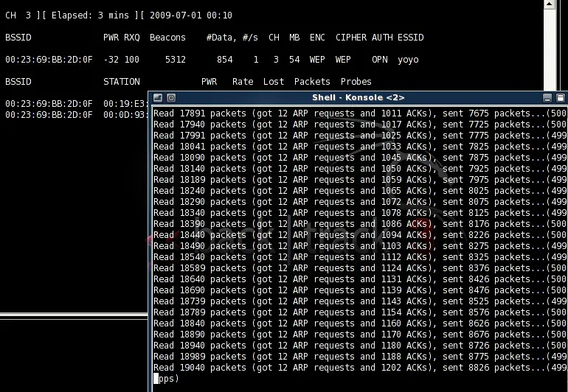Click the 'Read 17891 packets' line
Image resolution: width=568 pixels, height=392 pixels.
coord(360,113)
